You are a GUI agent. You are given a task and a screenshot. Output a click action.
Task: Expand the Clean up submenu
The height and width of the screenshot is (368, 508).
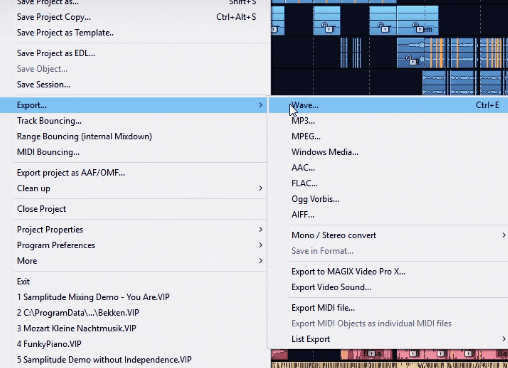pos(260,188)
